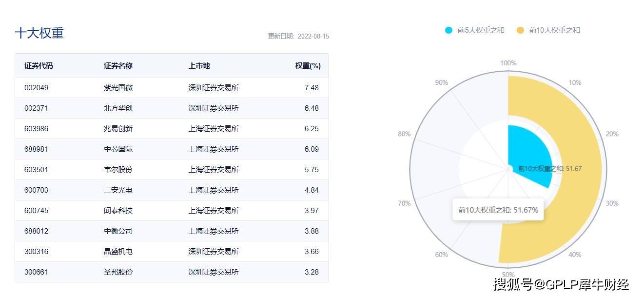Select stock code 300661

pos(37,272)
